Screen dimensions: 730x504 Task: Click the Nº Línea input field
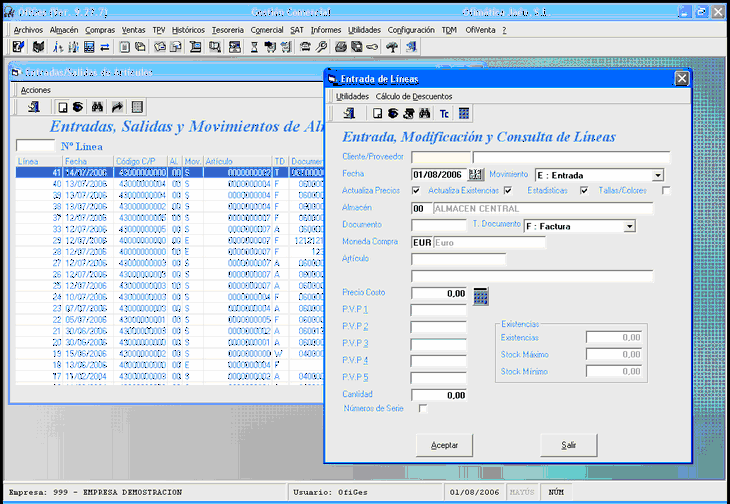35,146
